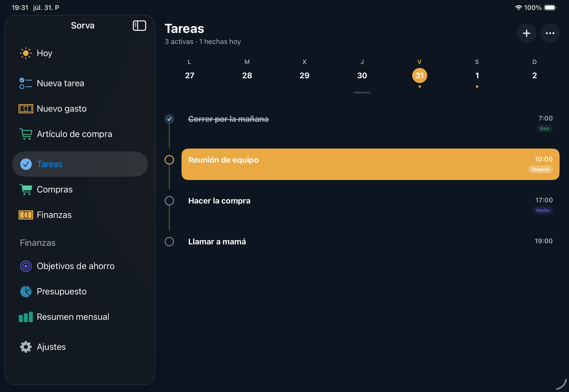Screen dimensions: 569x392
Task: Complete the Llamar a mamá task
Action: coord(169,242)
